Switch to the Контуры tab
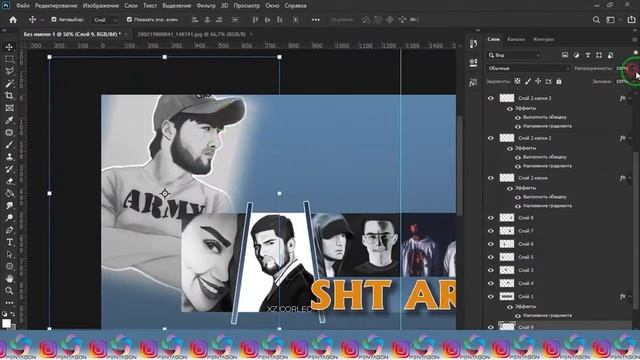The height and width of the screenshot is (360, 640). point(543,39)
